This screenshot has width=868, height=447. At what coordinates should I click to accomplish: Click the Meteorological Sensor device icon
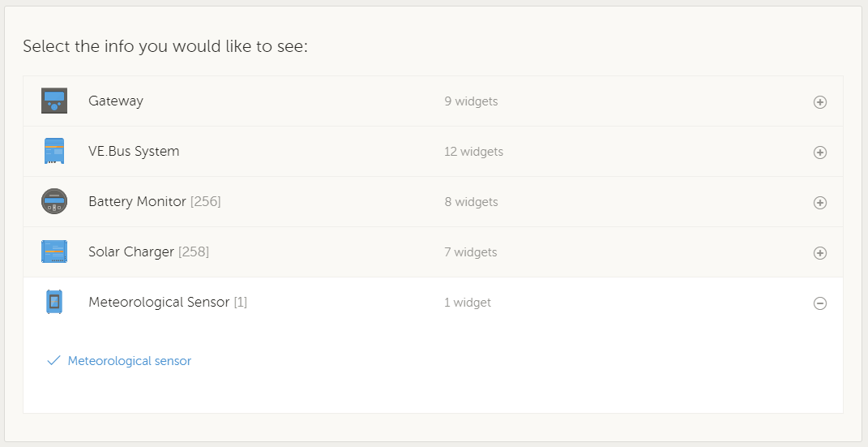(x=54, y=303)
